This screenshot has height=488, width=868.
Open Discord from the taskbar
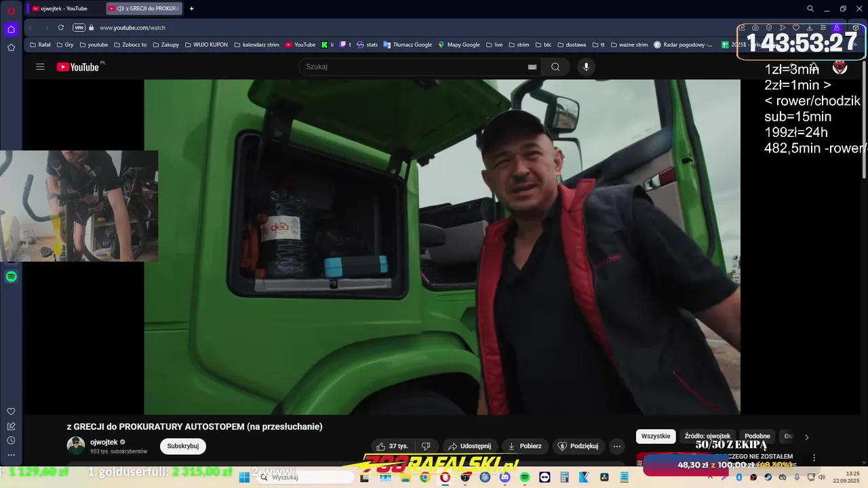[505, 477]
